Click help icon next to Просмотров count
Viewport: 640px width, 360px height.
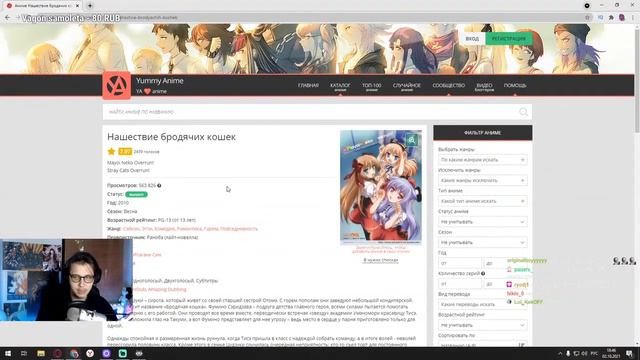coord(159,186)
